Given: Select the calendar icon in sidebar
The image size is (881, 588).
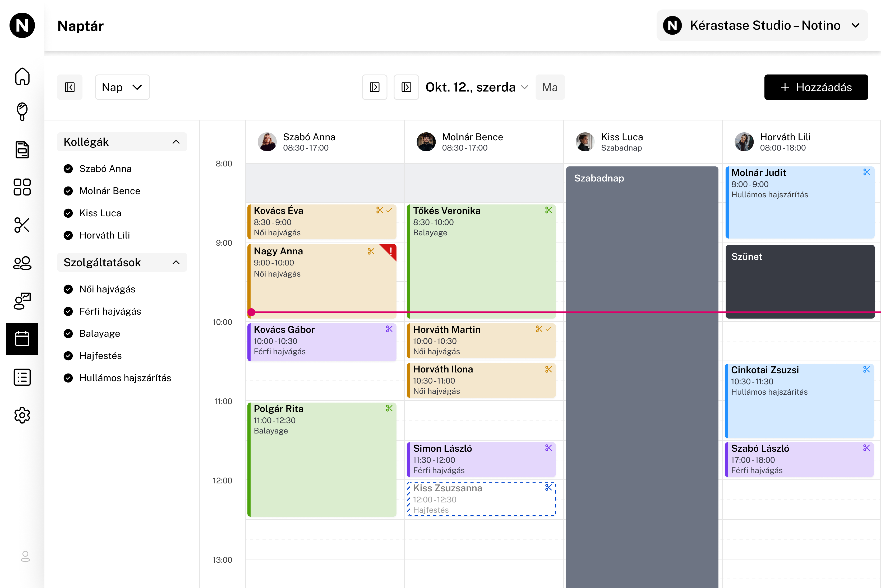Looking at the screenshot, I should (x=22, y=339).
